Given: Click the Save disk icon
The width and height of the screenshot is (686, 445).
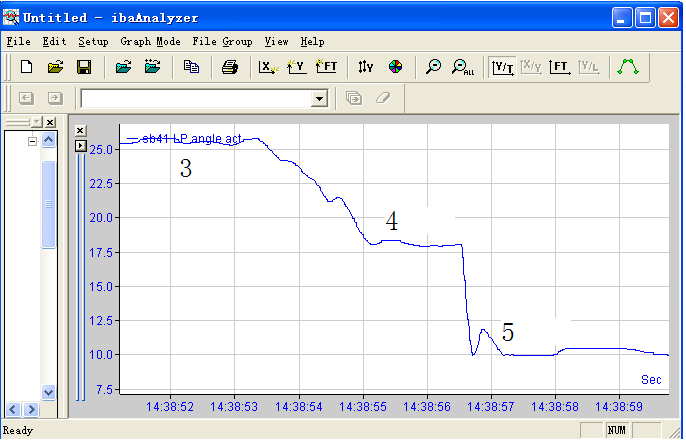Looking at the screenshot, I should coord(84,67).
